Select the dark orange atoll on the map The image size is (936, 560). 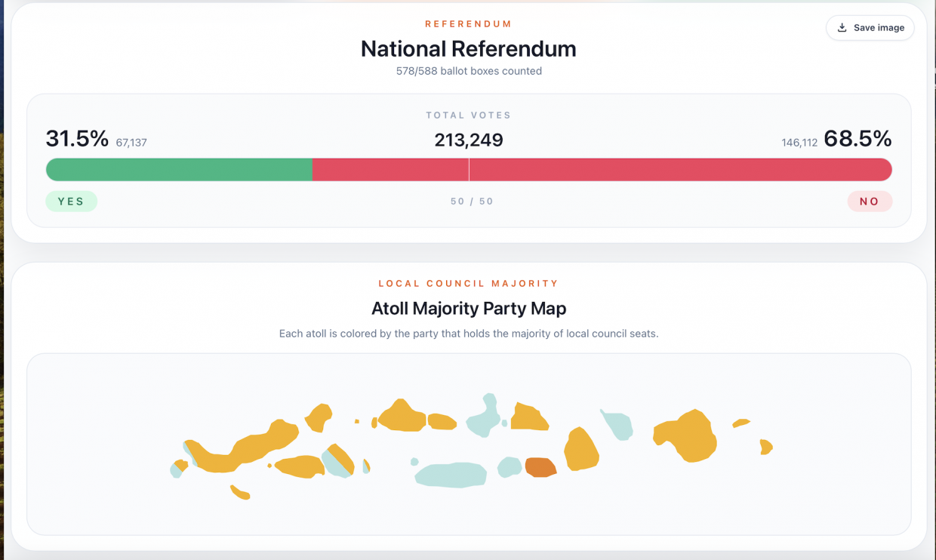tap(540, 467)
